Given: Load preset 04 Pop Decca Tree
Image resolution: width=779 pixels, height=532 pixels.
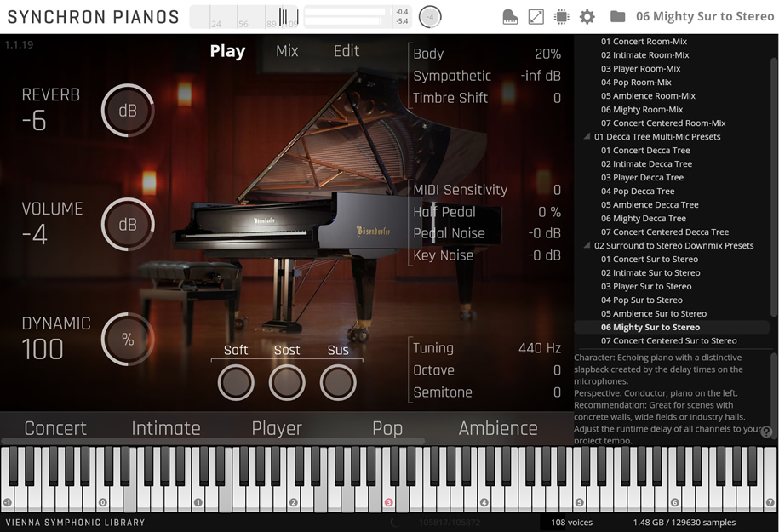Looking at the screenshot, I should [x=638, y=192].
